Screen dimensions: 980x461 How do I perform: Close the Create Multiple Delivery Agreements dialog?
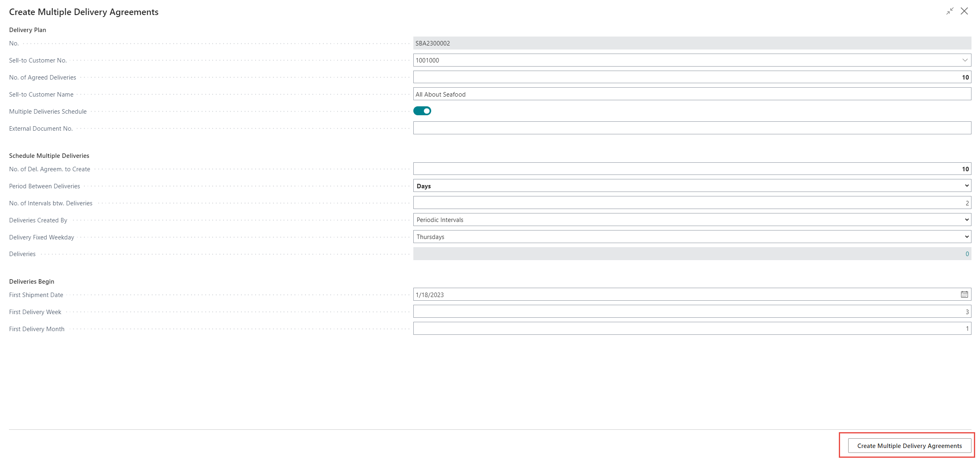click(x=964, y=11)
